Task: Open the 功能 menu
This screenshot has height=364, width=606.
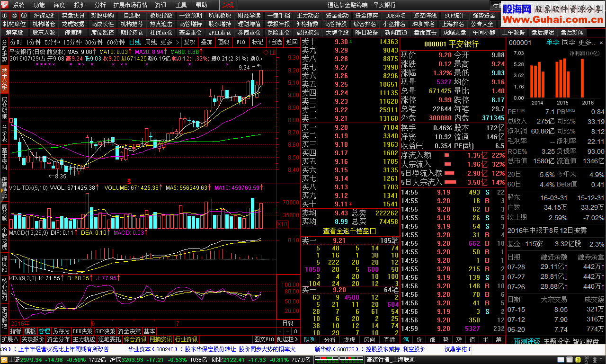Action: click(x=39, y=5)
